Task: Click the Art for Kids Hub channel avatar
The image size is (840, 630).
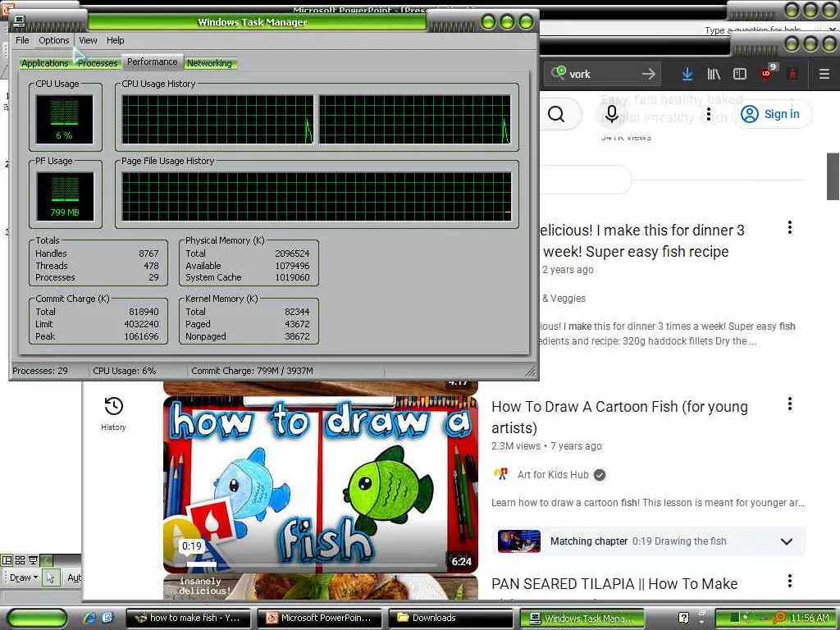Action: tap(501, 474)
